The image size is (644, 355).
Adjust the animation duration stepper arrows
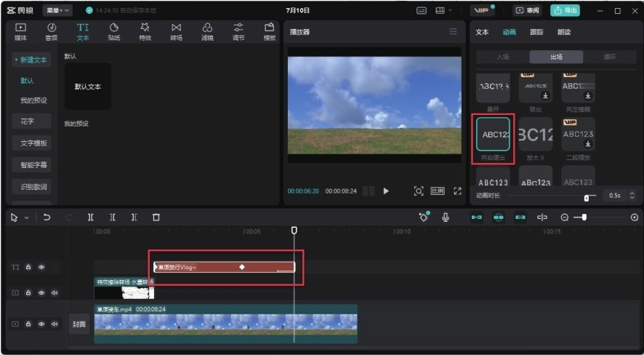pyautogui.click(x=632, y=196)
